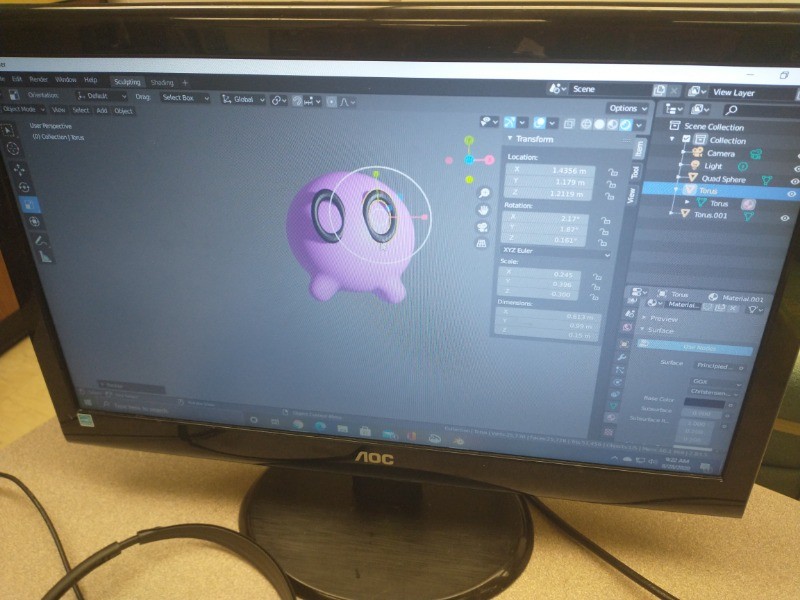Open the Global transform orientation dropdown
800x600 pixels.
(x=243, y=99)
